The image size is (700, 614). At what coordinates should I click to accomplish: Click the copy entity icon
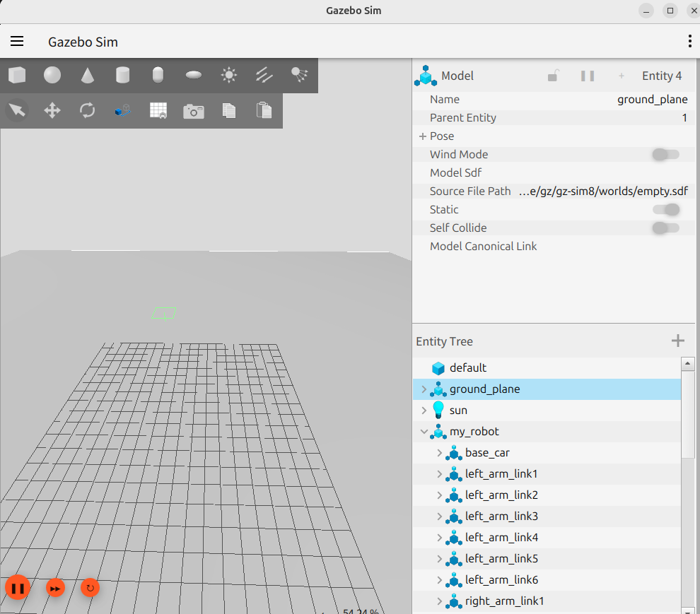point(229,110)
